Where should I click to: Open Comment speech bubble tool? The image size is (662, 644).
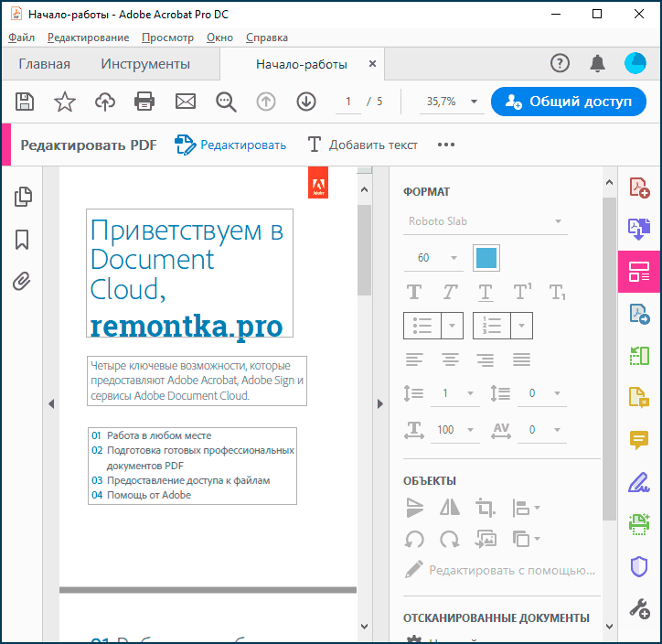point(639,440)
